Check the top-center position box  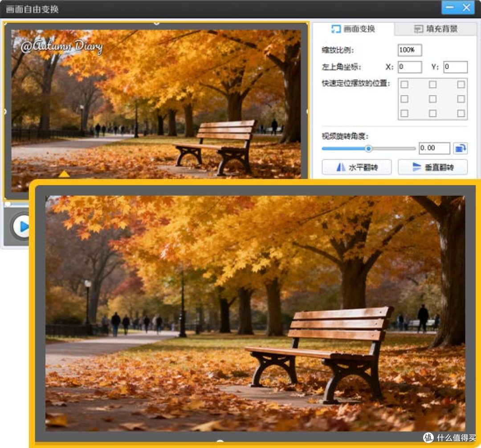tap(432, 85)
